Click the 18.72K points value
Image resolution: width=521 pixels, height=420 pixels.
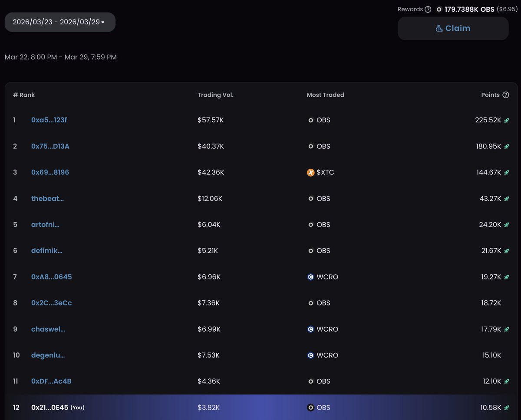coord(491,303)
